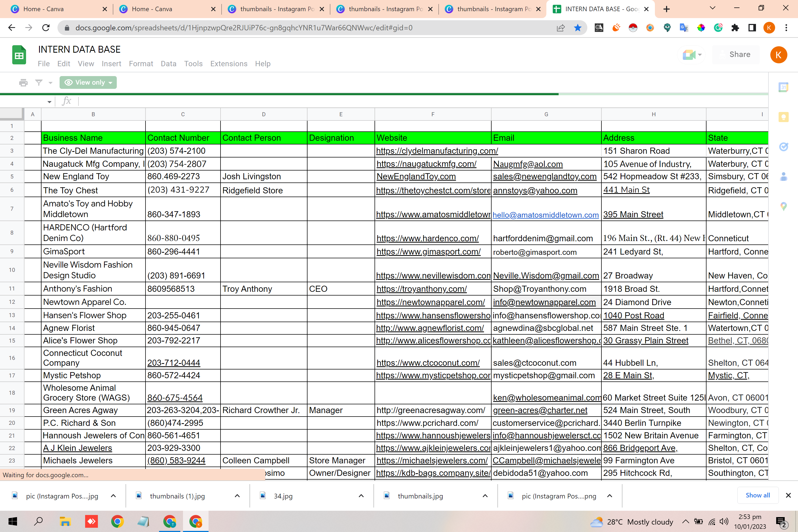Click the filter icon in toolbar
Image resolution: width=798 pixels, height=532 pixels.
pos(39,82)
